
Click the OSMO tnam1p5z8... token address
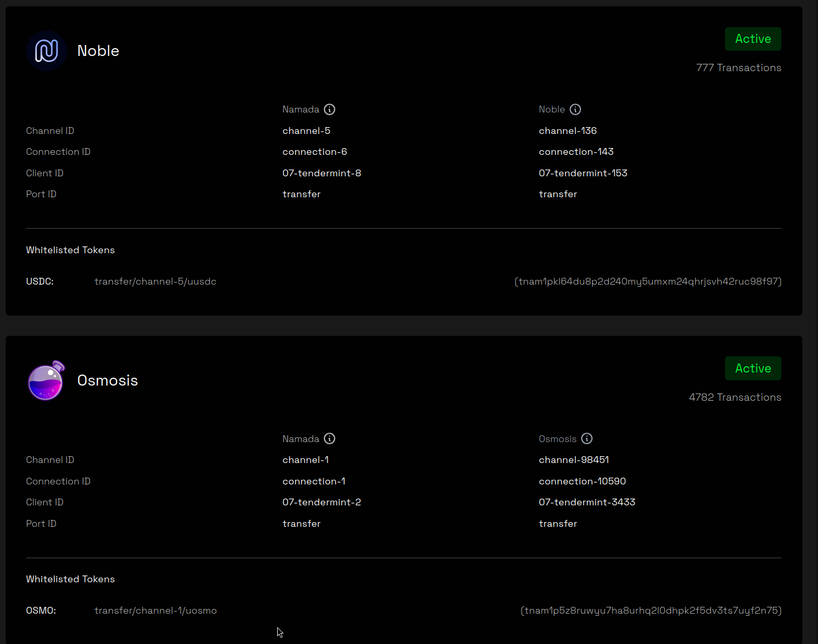(651, 611)
